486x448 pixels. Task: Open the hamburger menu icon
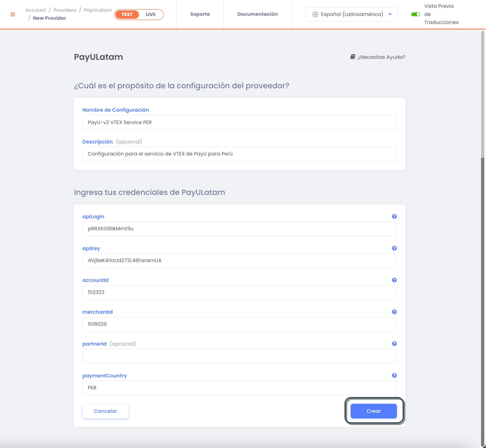[x=13, y=15]
